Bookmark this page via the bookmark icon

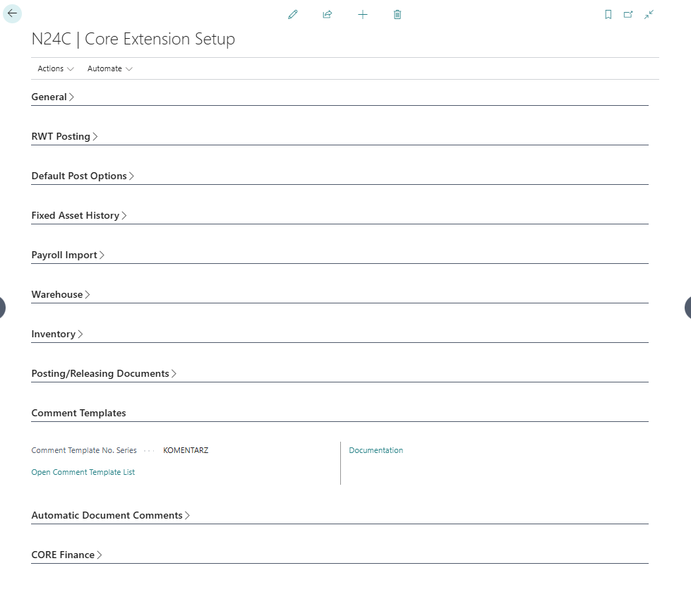click(608, 14)
